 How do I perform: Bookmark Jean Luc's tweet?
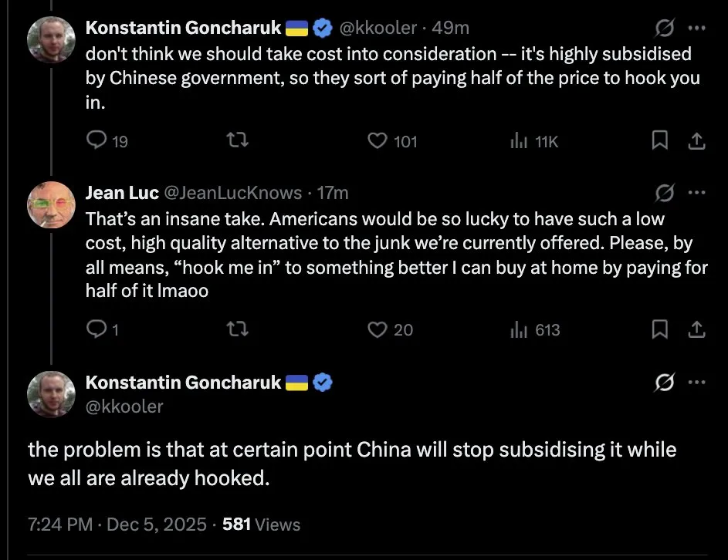point(660,329)
